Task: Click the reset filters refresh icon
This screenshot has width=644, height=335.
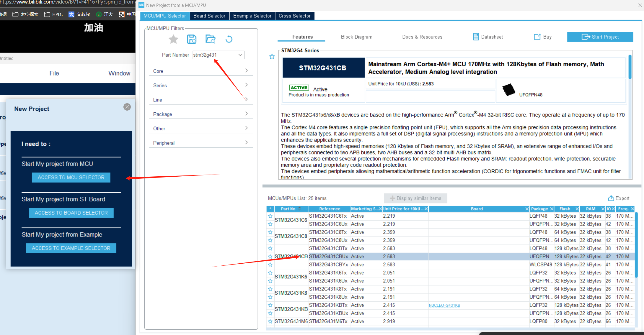Action: (229, 39)
